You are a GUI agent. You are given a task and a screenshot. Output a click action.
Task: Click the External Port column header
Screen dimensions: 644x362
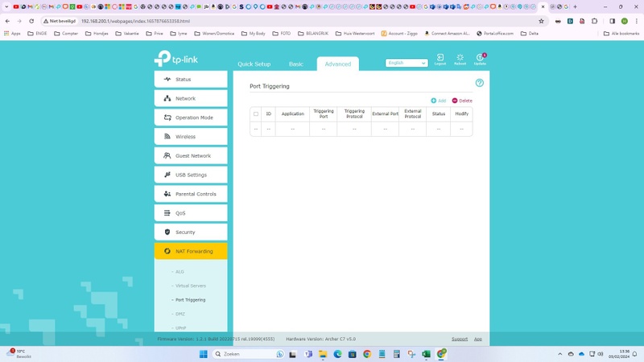point(385,113)
